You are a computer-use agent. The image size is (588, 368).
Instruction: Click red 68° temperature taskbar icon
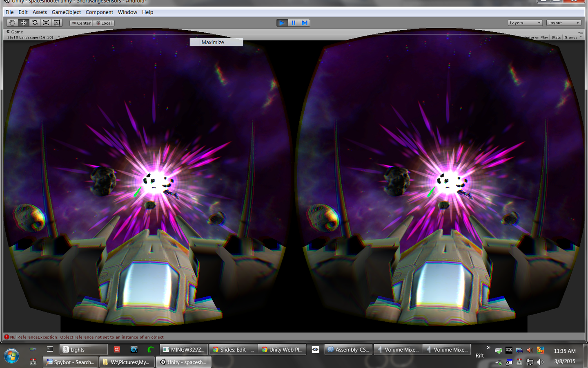tap(117, 350)
